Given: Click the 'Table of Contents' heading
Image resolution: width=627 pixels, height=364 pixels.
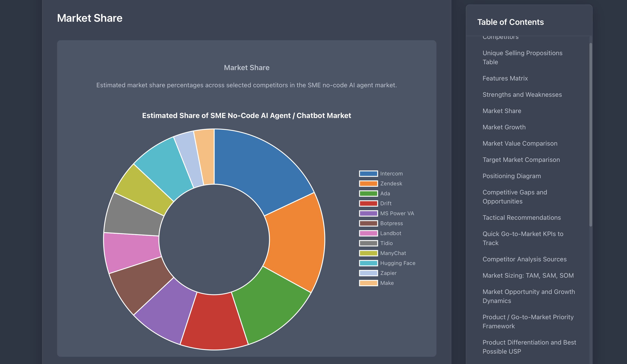Looking at the screenshot, I should click(x=510, y=22).
